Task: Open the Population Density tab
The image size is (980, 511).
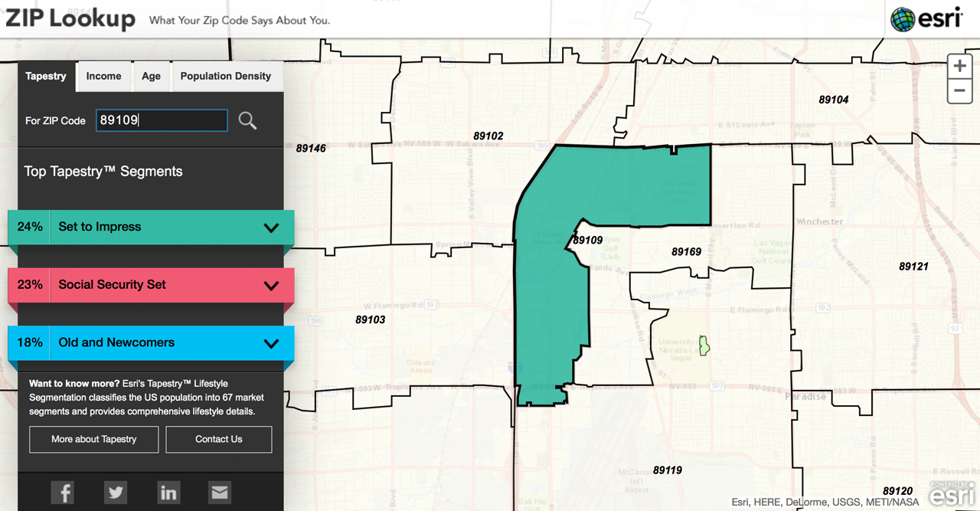Action: click(225, 77)
